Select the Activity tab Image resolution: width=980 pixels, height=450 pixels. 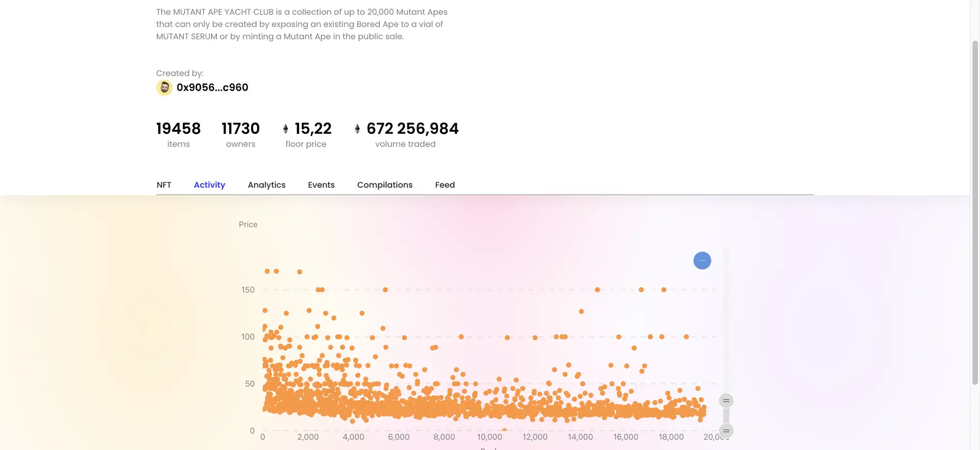pos(209,185)
